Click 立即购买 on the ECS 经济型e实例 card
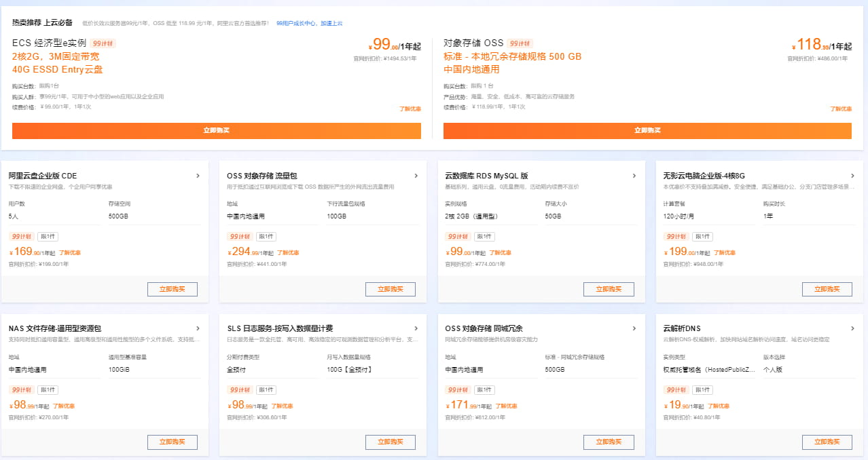This screenshot has height=460, width=868. click(x=215, y=130)
